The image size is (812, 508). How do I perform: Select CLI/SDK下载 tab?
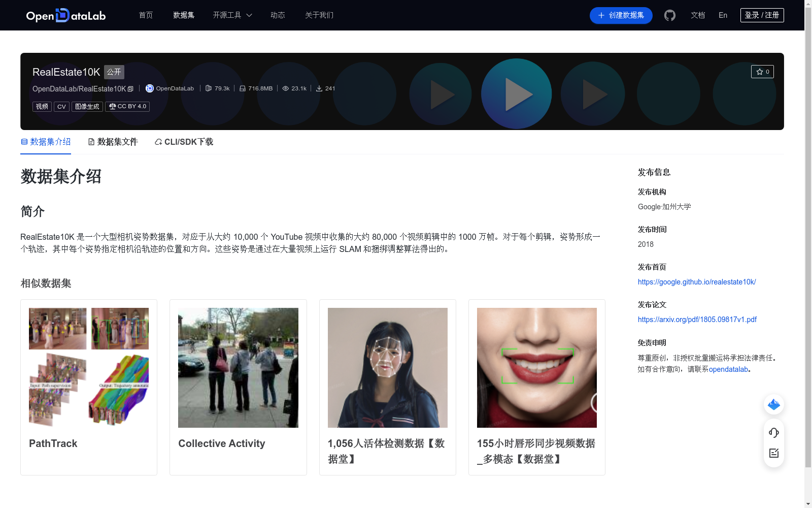coord(184,142)
